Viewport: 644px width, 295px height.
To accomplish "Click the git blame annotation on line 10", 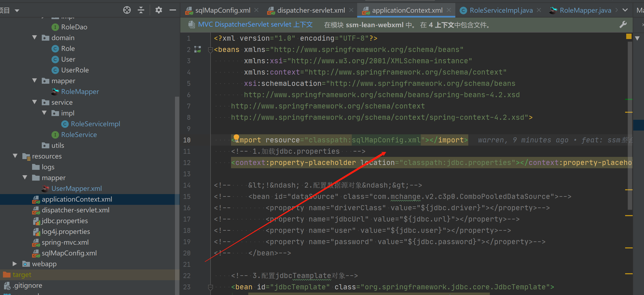I will click(x=555, y=140).
